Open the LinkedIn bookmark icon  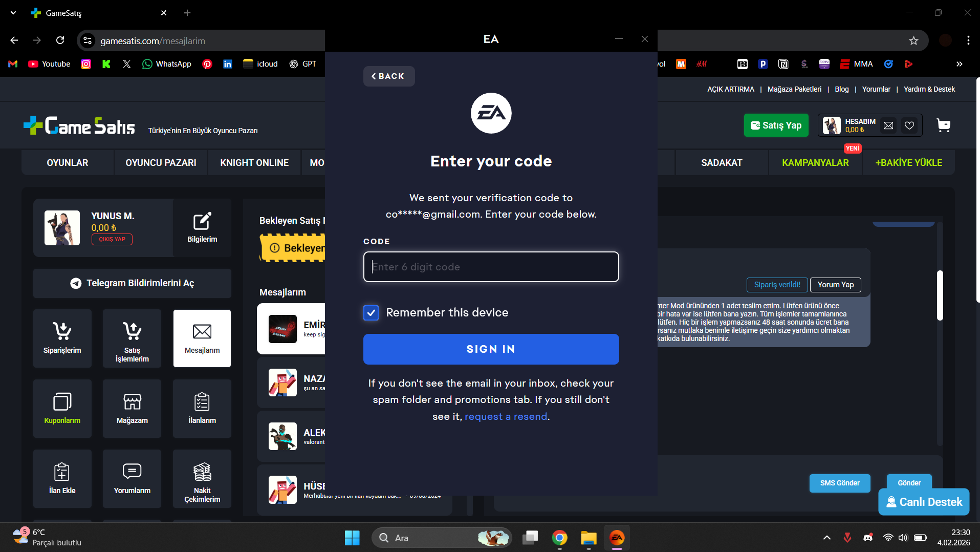(x=228, y=64)
